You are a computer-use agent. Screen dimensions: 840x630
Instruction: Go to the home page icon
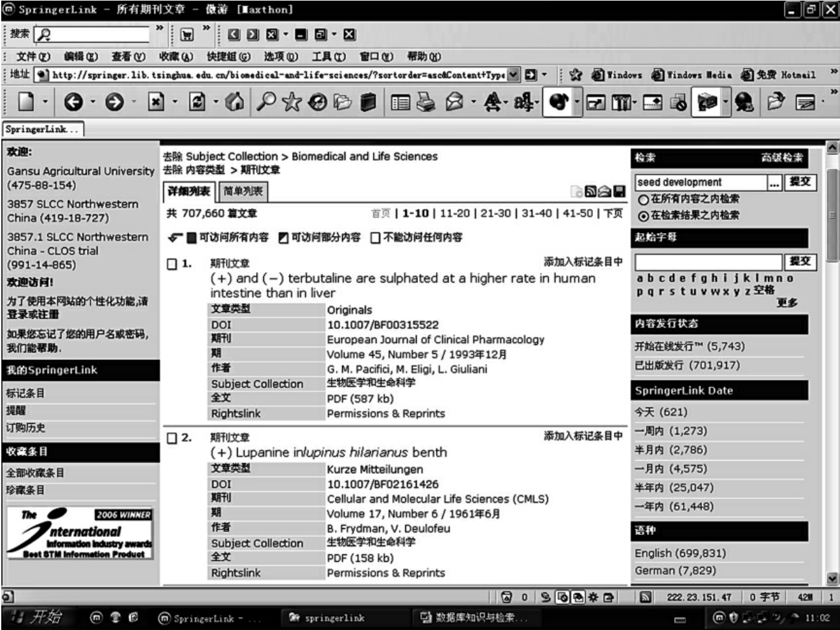(235, 103)
